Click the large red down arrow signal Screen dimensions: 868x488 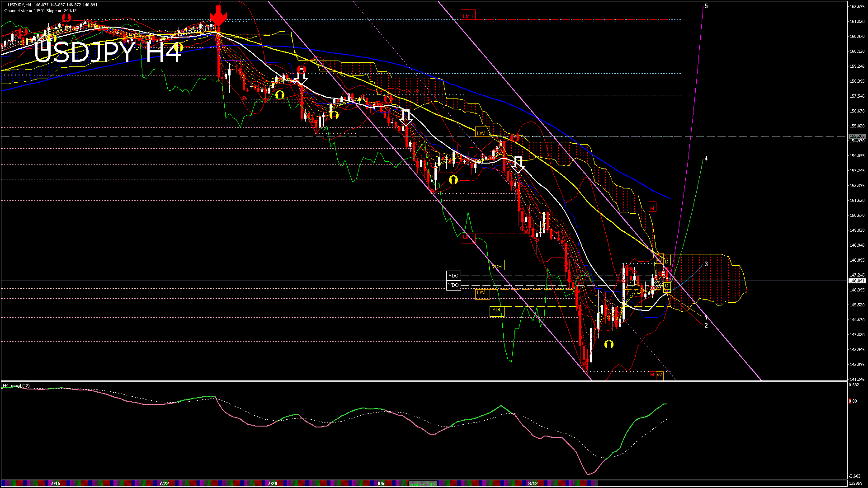[x=218, y=17]
